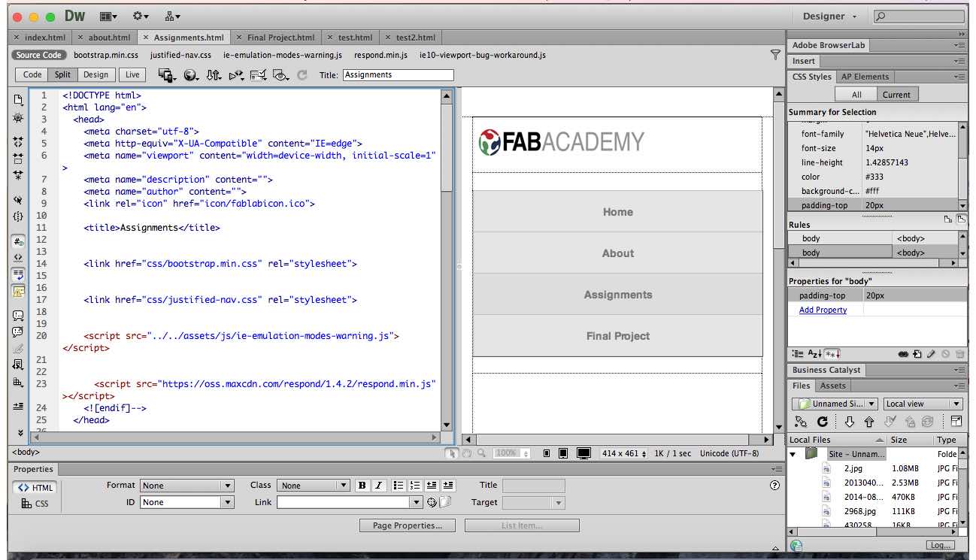This screenshot has width=976, height=560.
Task: Click the Indent Code icon
Action: [x=18, y=406]
